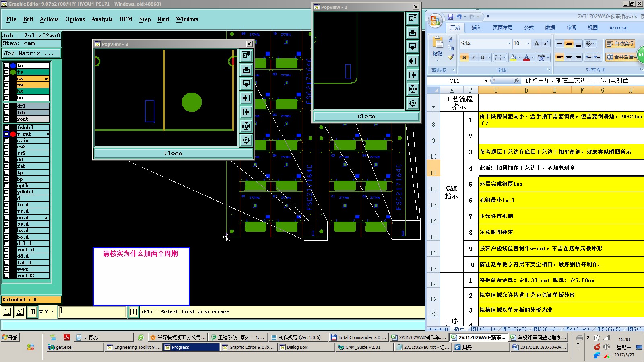The width and height of the screenshot is (644, 362).
Task: Open the Windows 开始 start button
Action: point(10,337)
